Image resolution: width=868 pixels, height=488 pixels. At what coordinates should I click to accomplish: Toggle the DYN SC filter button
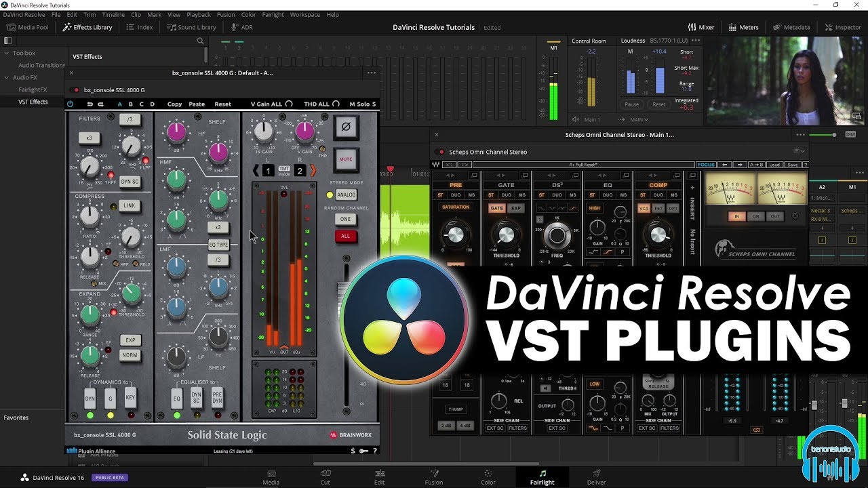pos(130,182)
